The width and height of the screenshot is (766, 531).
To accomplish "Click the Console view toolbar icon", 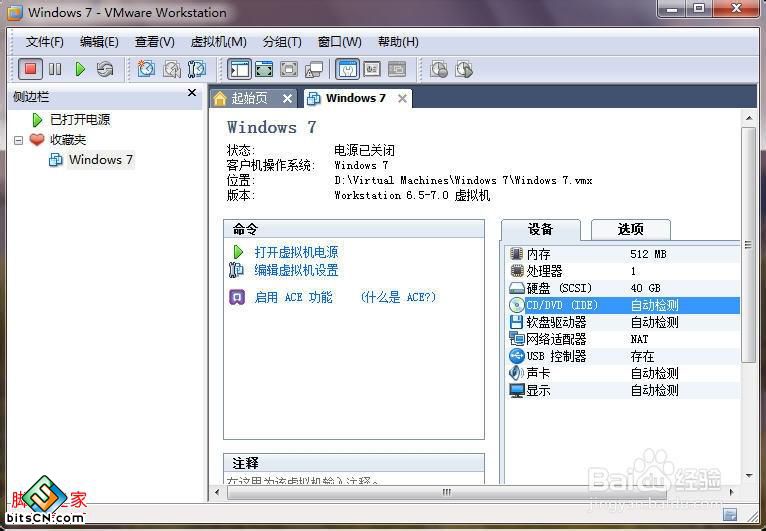I will (397, 69).
